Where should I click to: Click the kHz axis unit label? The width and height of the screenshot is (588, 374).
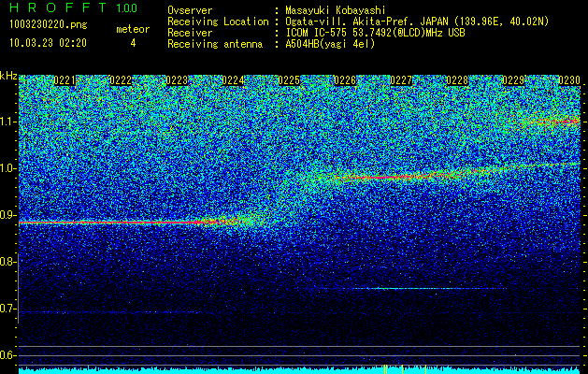click(x=8, y=76)
